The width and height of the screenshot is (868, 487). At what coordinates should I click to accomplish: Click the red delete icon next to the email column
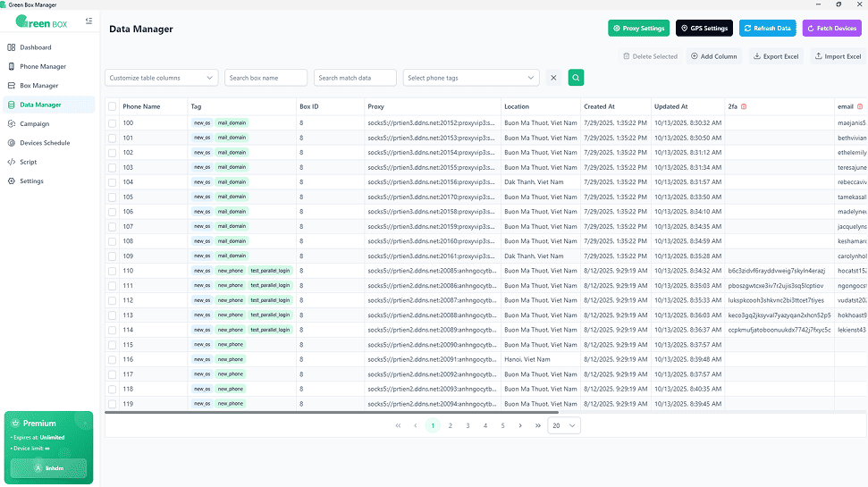tap(860, 106)
